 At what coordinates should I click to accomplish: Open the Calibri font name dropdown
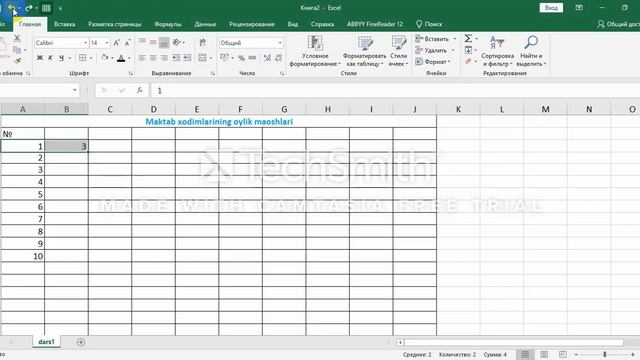tap(85, 43)
